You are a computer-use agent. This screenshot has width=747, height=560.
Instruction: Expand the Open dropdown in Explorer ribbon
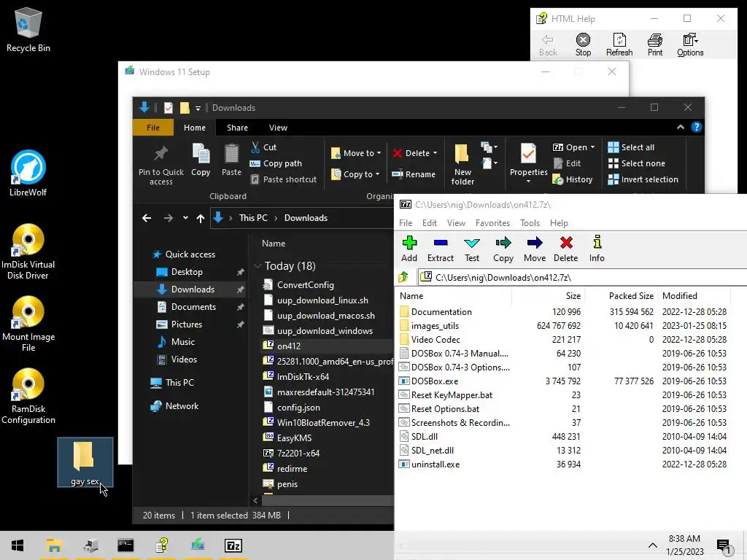[592, 147]
